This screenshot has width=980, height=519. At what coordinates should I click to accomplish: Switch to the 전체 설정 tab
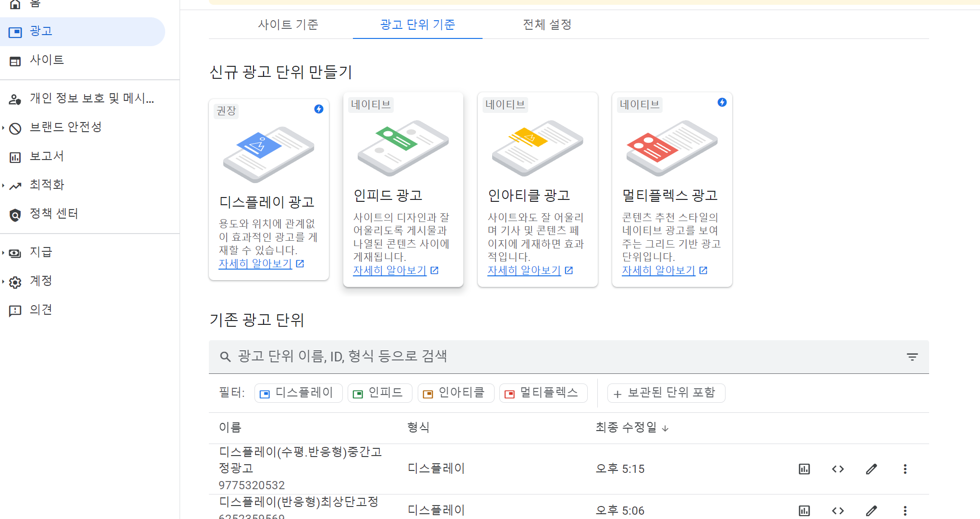(547, 25)
